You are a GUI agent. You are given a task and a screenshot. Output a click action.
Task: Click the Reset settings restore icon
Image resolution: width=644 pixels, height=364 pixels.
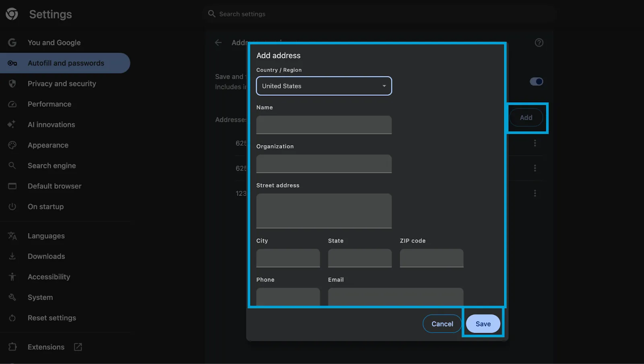[x=12, y=318]
